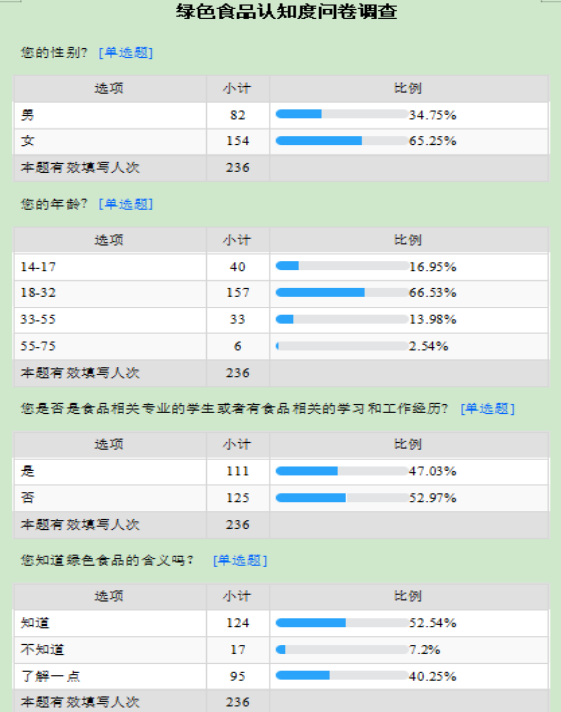Select the 65.25% progress bar for 女
The height and width of the screenshot is (712, 561).
pos(342,141)
